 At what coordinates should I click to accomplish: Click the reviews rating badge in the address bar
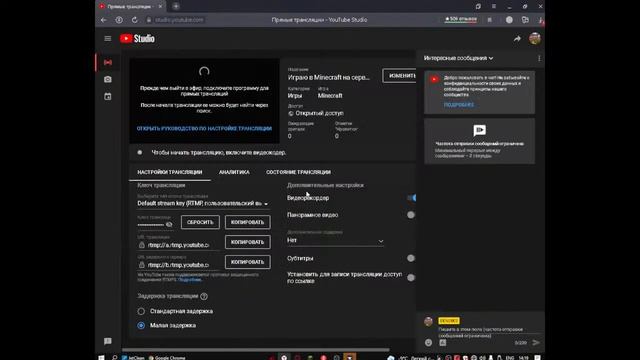pyautogui.click(x=461, y=19)
